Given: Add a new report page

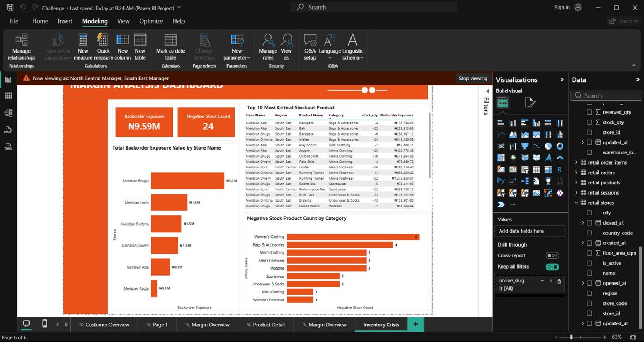Looking at the screenshot, I should [415, 324].
